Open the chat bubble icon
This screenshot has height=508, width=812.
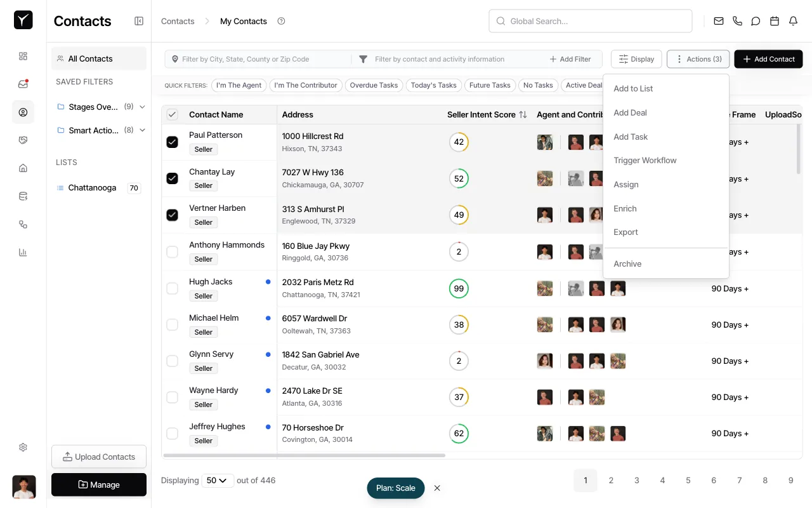756,21
